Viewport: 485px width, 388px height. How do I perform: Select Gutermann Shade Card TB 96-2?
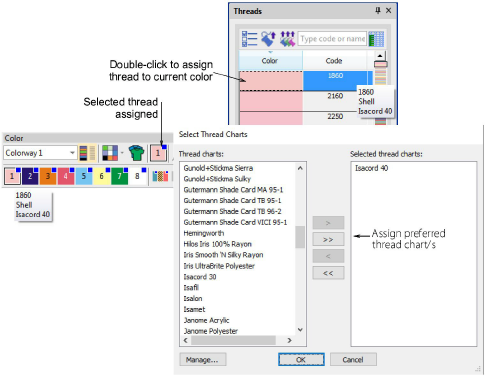tap(232, 211)
